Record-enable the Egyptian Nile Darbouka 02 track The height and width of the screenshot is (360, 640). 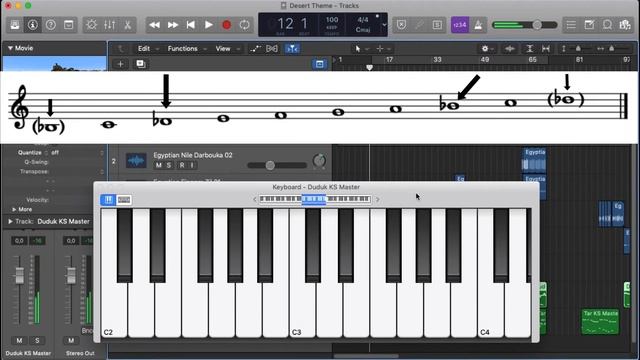[182, 165]
